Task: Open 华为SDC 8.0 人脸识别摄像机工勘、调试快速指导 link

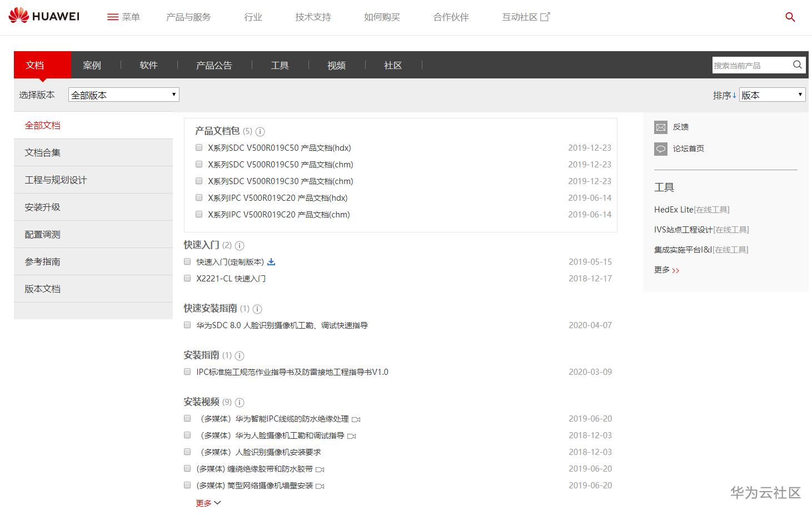Action: point(282,325)
